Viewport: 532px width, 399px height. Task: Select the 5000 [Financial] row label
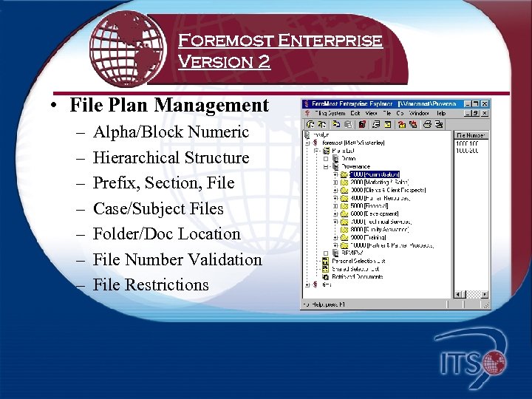click(x=369, y=206)
